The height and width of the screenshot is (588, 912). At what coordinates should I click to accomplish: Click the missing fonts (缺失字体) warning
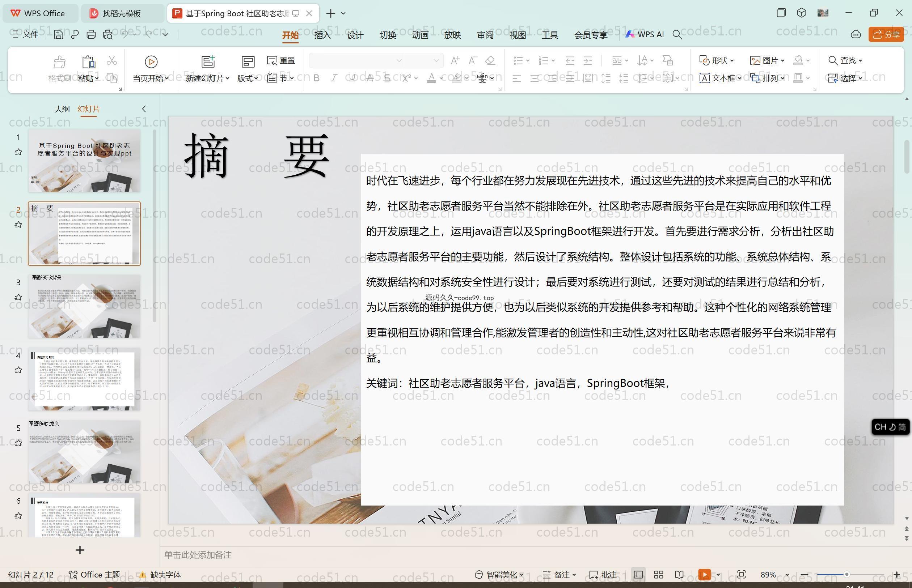coord(160,575)
